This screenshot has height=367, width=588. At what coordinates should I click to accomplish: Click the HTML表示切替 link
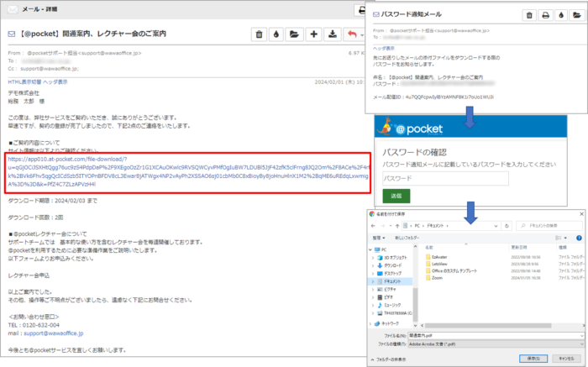point(24,81)
